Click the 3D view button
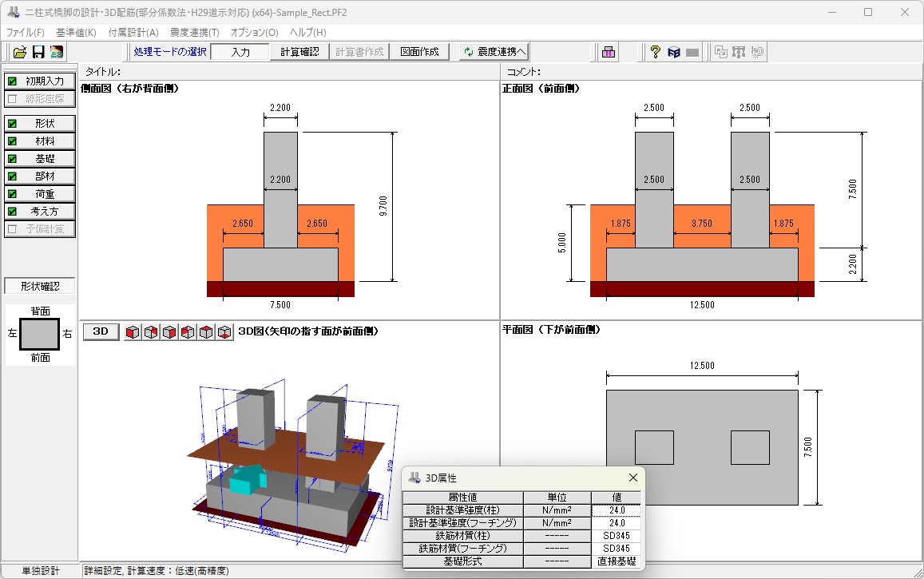This screenshot has height=579, width=924. tap(101, 331)
